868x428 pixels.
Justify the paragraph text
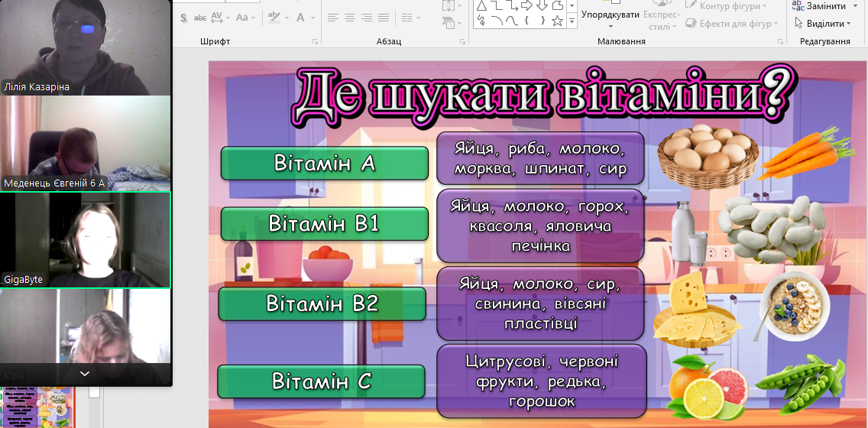click(x=384, y=18)
